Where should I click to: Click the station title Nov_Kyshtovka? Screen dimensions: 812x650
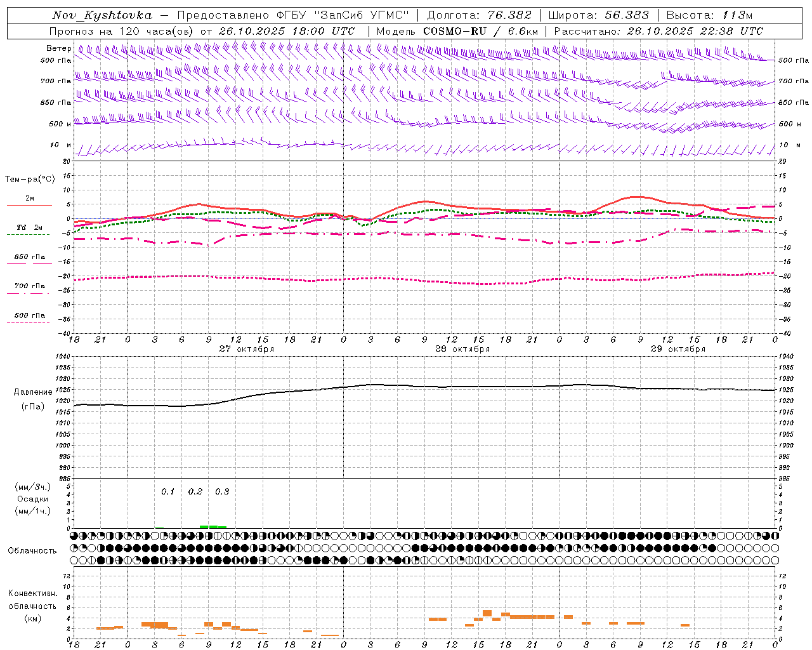click(x=102, y=15)
